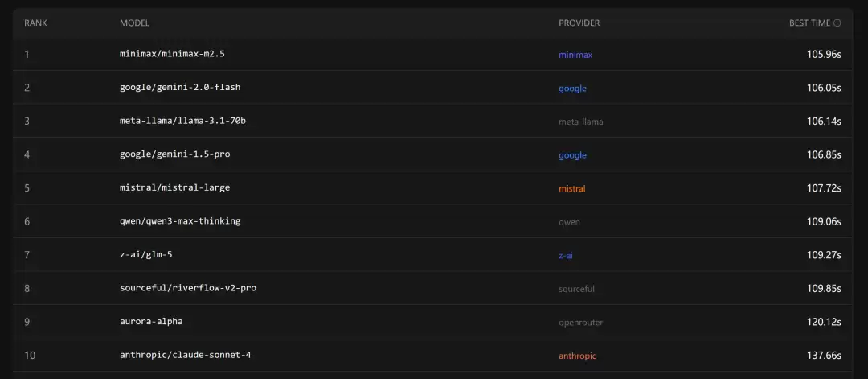This screenshot has width=868, height=379.
Task: Click rank number 5
Action: pyautogui.click(x=27, y=187)
